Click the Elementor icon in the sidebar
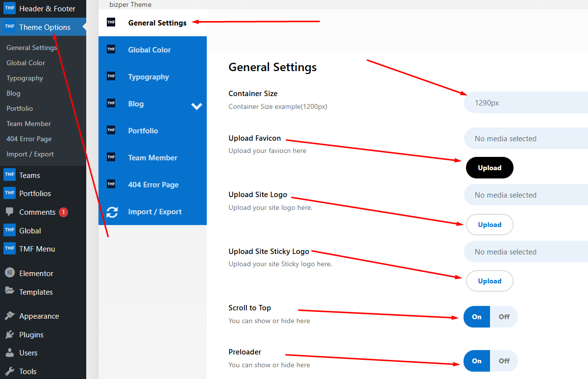 pos(10,273)
